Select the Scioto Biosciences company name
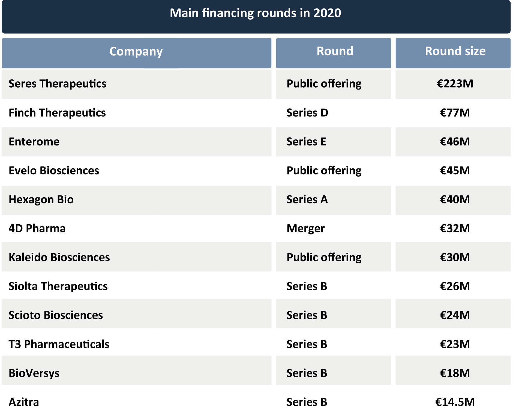516x420 pixels. pyautogui.click(x=56, y=315)
